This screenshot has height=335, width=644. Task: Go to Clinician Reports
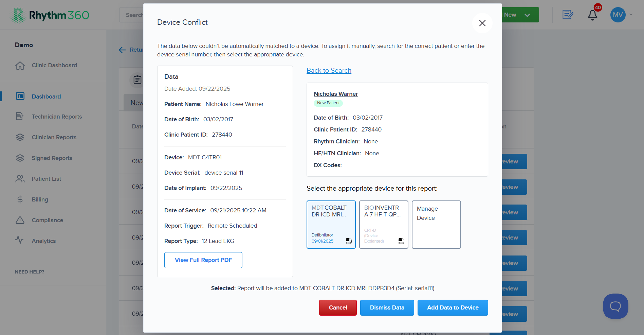tap(54, 137)
